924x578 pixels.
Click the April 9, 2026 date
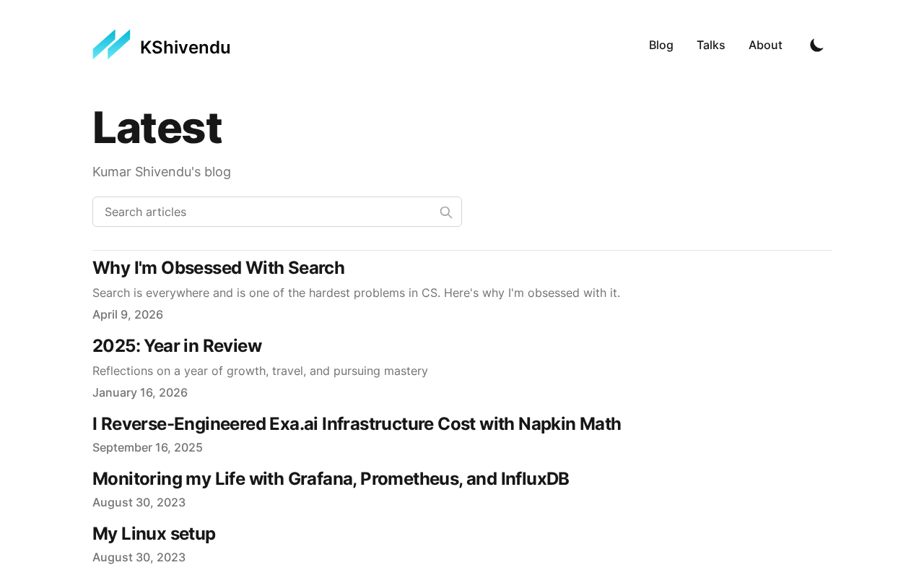128,315
